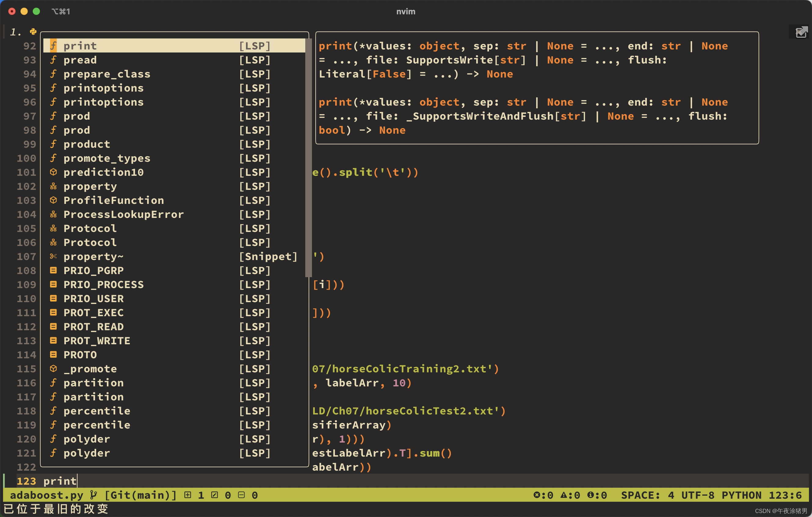Click the green macOS fullscreen button
This screenshot has width=812, height=517.
point(36,12)
